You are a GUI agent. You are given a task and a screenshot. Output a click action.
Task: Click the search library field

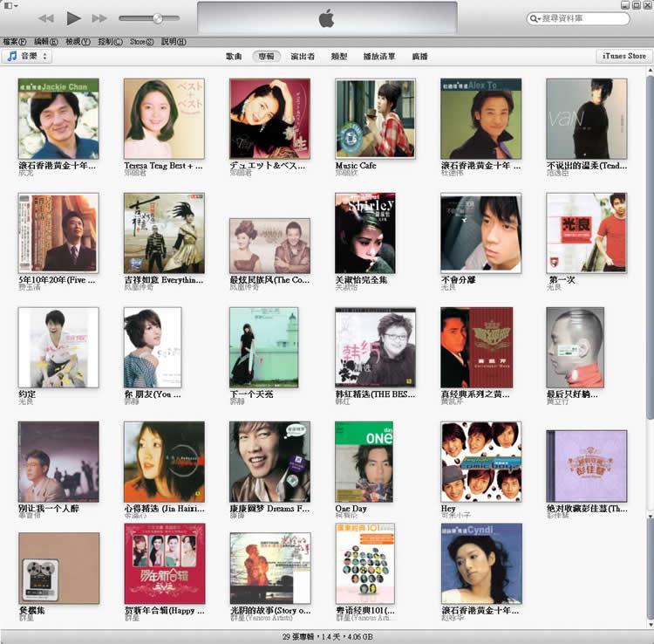(x=577, y=18)
